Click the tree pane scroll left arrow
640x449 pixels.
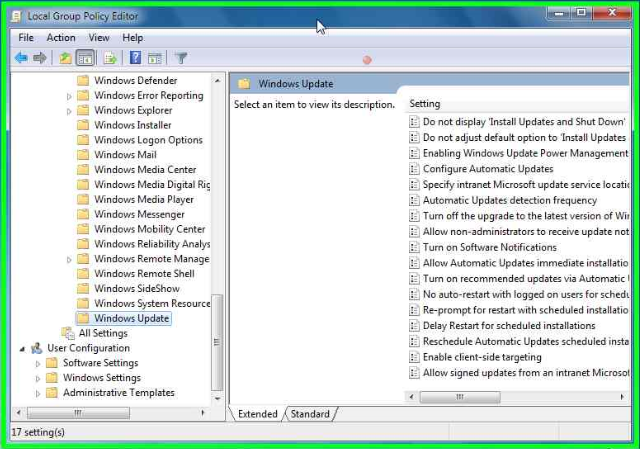point(18,413)
